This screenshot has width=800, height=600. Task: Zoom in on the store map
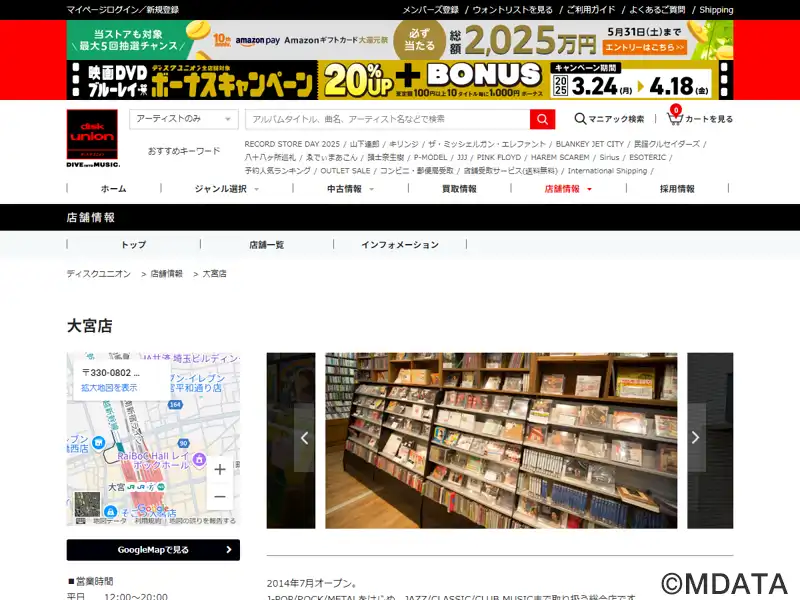[220, 469]
